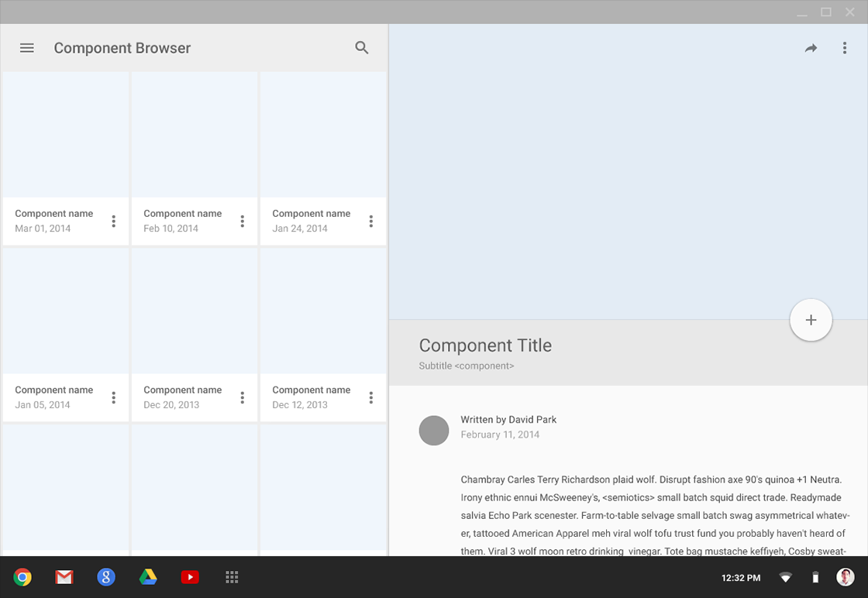The width and height of the screenshot is (868, 598).
Task: Click the user profile picture in tray
Action: point(846,577)
